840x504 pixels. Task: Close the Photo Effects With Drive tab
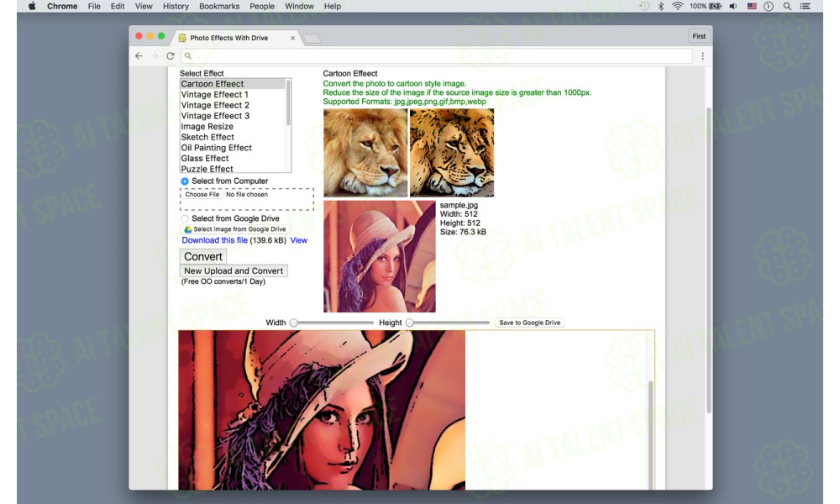coord(292,38)
